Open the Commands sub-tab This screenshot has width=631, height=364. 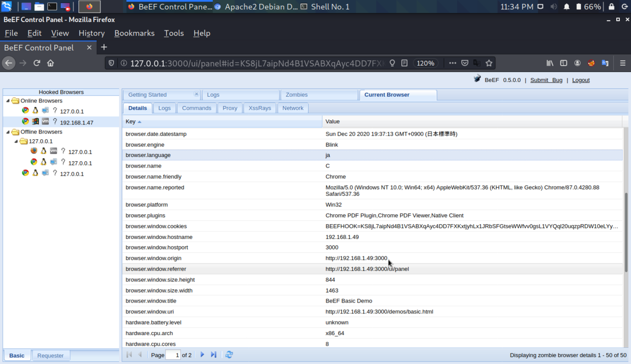pyautogui.click(x=196, y=108)
